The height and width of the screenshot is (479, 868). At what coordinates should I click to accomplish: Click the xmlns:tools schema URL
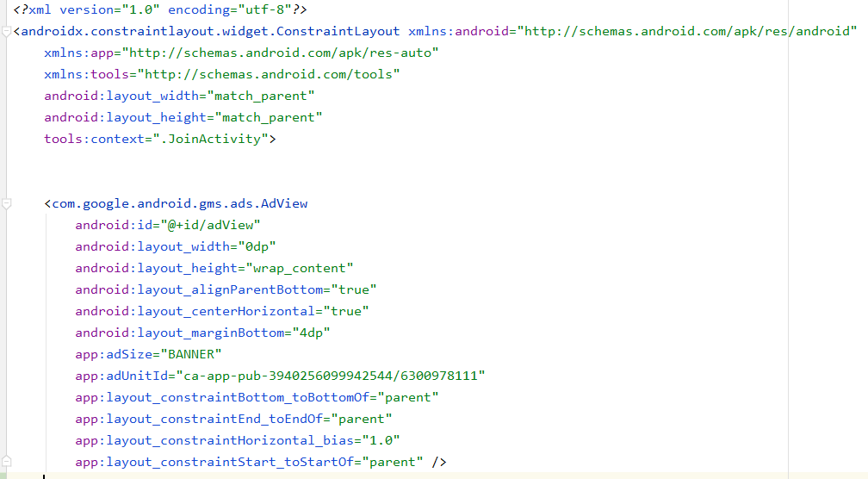click(269, 75)
